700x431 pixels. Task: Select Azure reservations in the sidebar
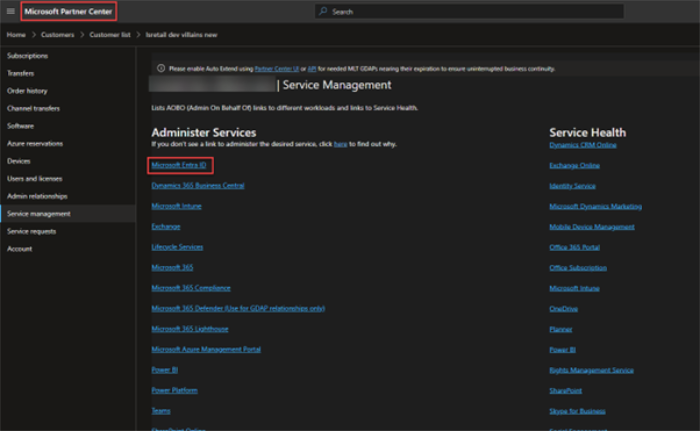tap(34, 143)
